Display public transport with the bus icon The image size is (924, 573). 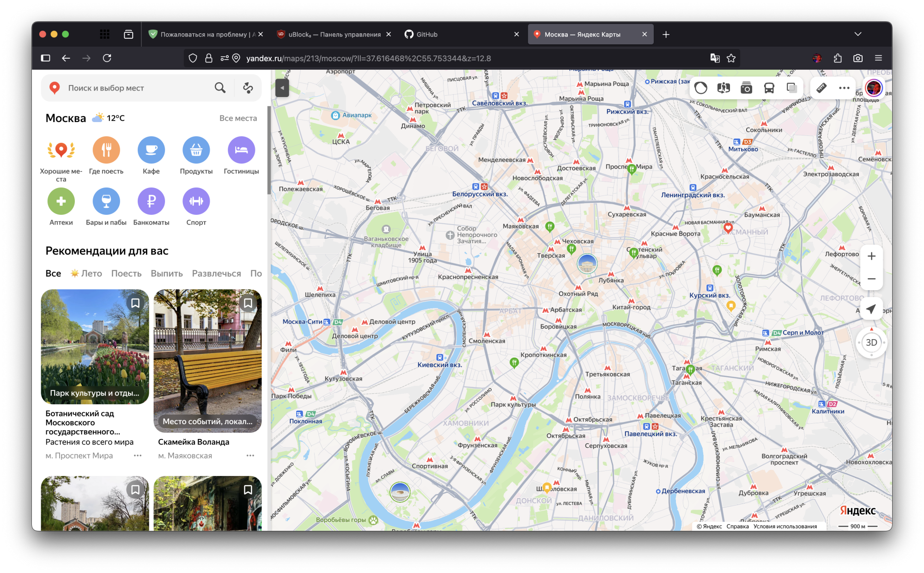click(x=768, y=88)
